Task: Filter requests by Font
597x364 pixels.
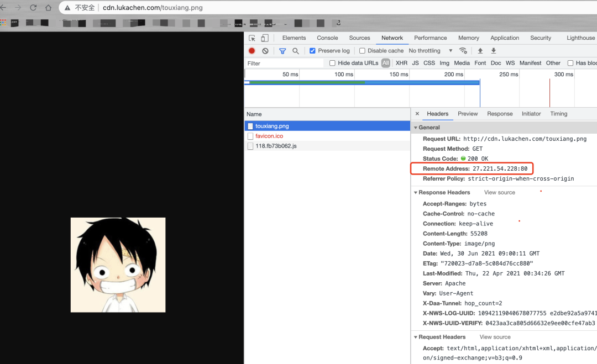Action: [480, 63]
